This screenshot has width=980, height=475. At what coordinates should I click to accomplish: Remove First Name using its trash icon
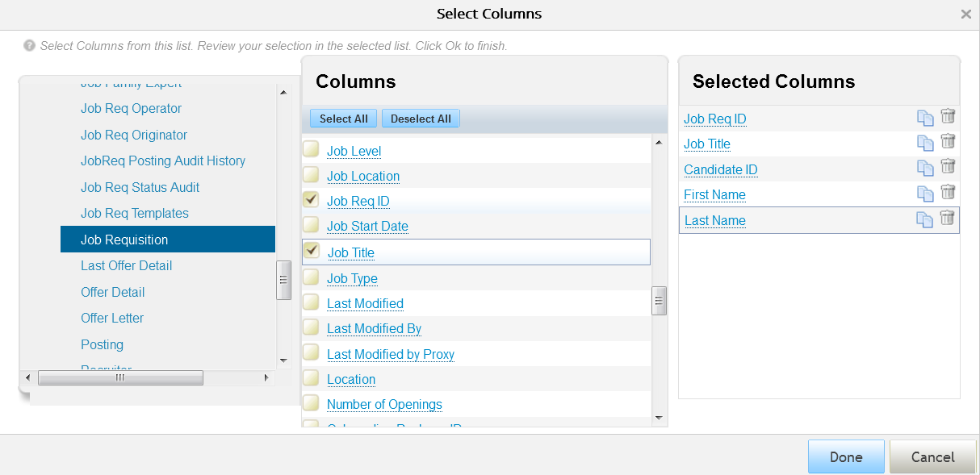coord(947,194)
